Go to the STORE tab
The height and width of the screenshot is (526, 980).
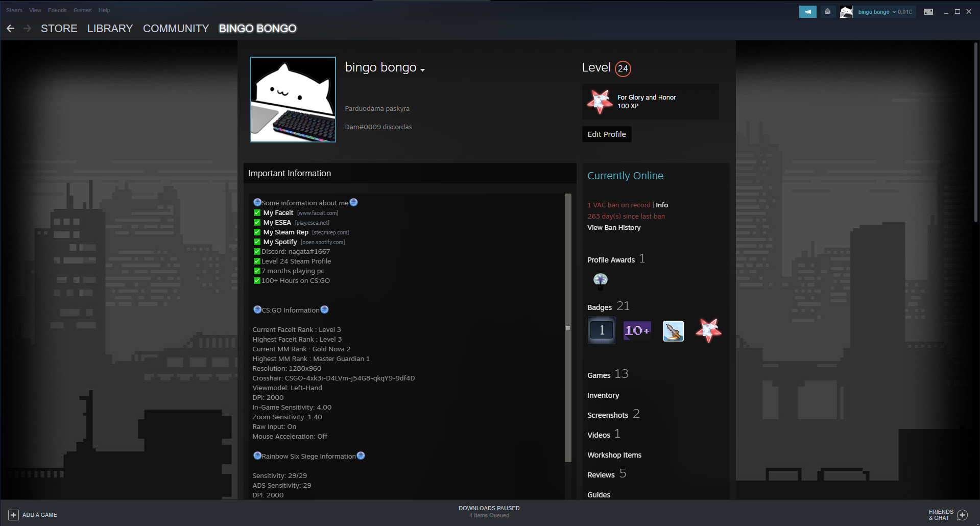[x=59, y=29]
